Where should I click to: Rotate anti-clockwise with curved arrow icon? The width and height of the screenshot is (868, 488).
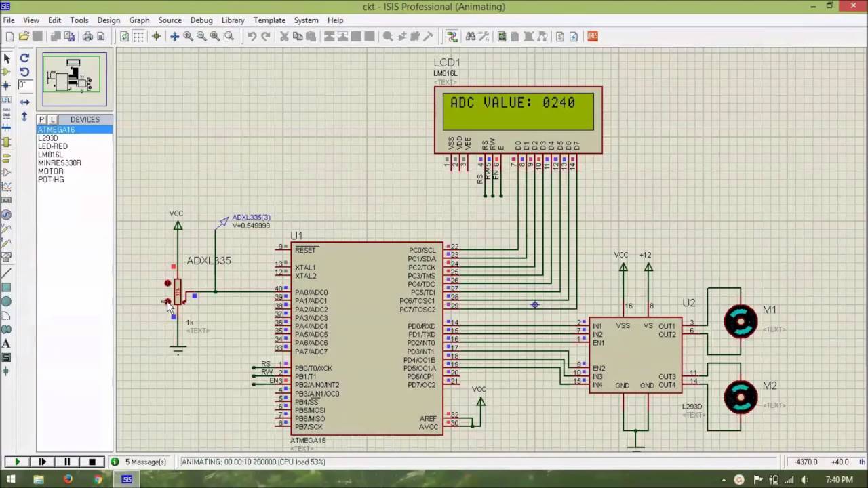coord(24,72)
